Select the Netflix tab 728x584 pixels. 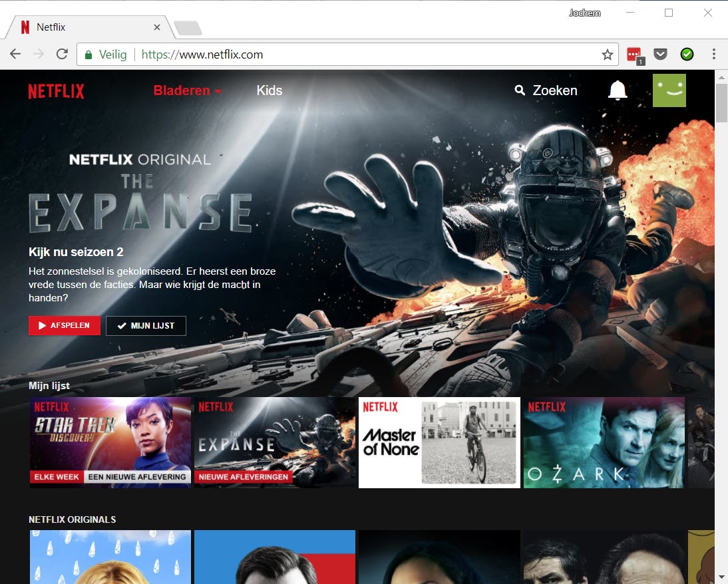coord(90,27)
